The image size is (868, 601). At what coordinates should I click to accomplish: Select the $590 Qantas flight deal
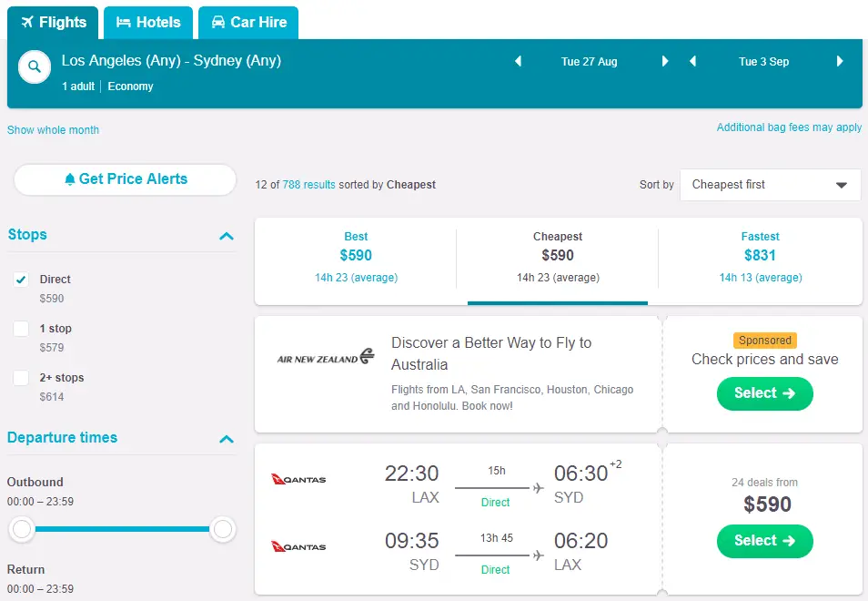pos(764,541)
